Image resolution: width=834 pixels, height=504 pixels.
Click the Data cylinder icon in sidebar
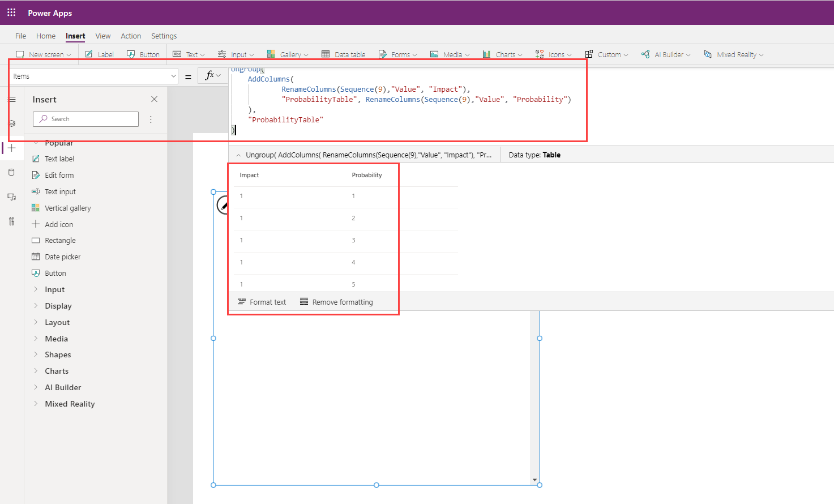pyautogui.click(x=12, y=172)
